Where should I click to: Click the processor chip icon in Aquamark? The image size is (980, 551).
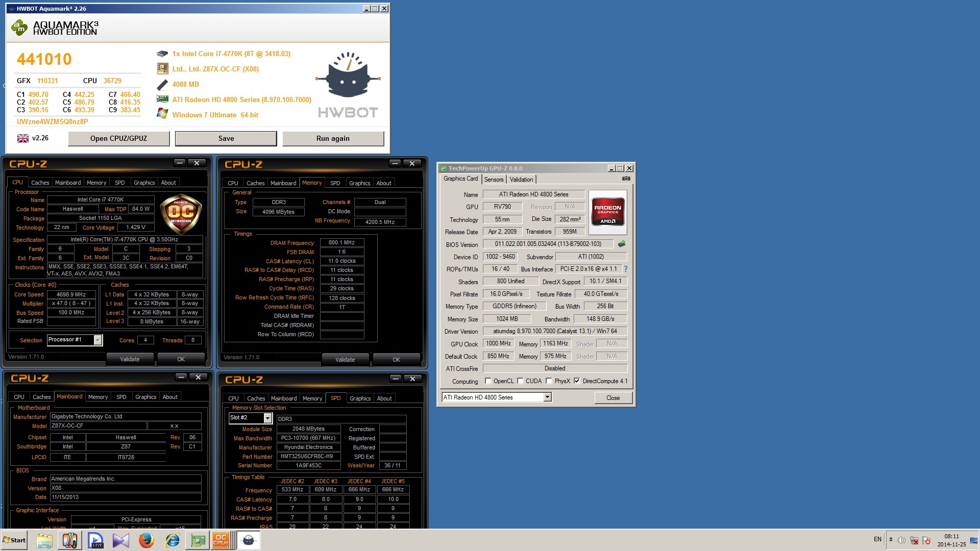coord(162,54)
